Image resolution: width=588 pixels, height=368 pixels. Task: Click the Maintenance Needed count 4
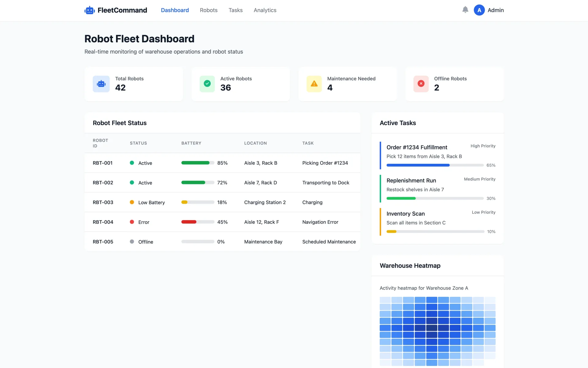coord(330,88)
